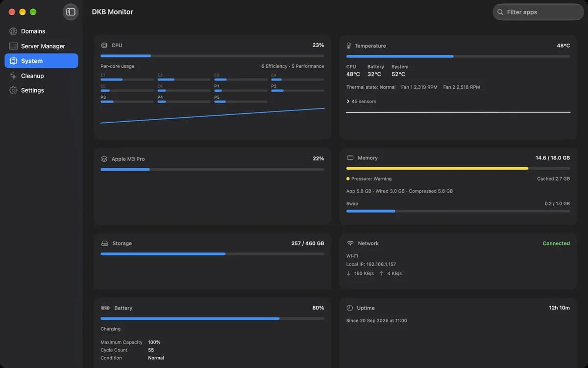Image resolution: width=588 pixels, height=368 pixels.
Task: Click the Cached 2.7 GB text
Action: point(553,179)
